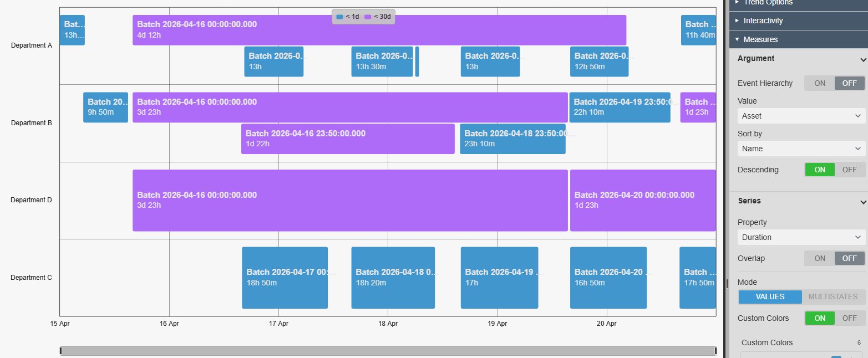Select OFF for Event Hierarchy
868x358 pixels.
click(x=850, y=83)
